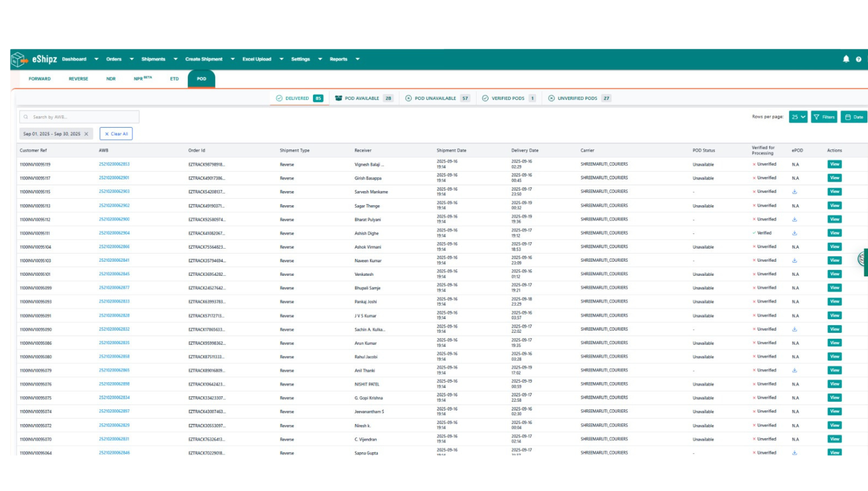
Task: Click receiver name G. Gopi Krishna
Action: tap(368, 398)
